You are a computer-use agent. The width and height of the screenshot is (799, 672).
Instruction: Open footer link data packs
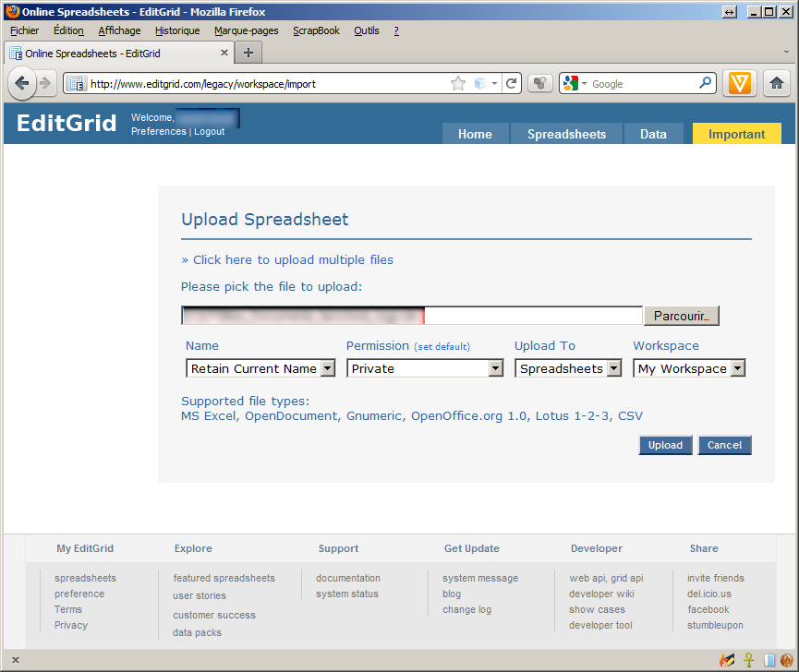pyautogui.click(x=197, y=632)
